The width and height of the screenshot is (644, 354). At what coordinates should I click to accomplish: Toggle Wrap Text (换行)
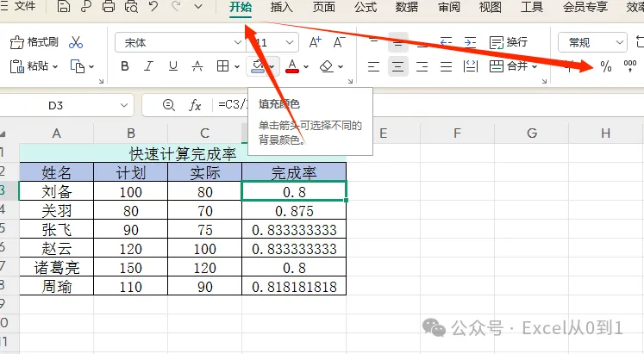click(509, 42)
